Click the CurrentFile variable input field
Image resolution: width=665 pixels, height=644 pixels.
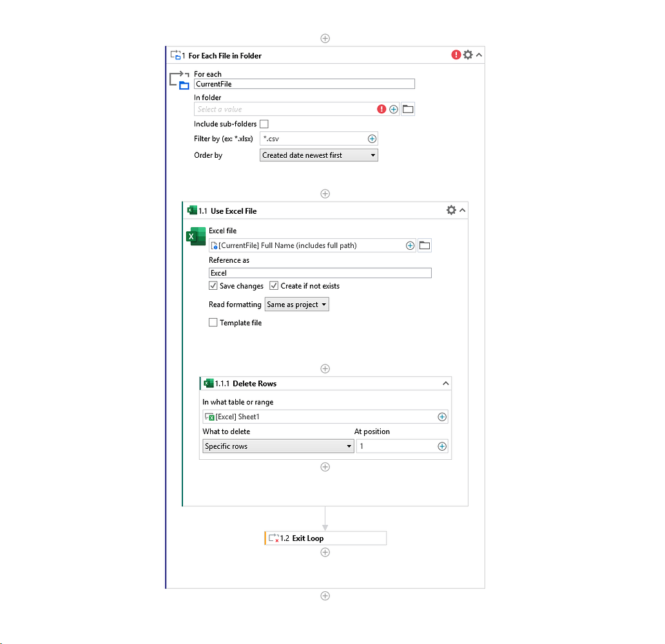tap(303, 84)
